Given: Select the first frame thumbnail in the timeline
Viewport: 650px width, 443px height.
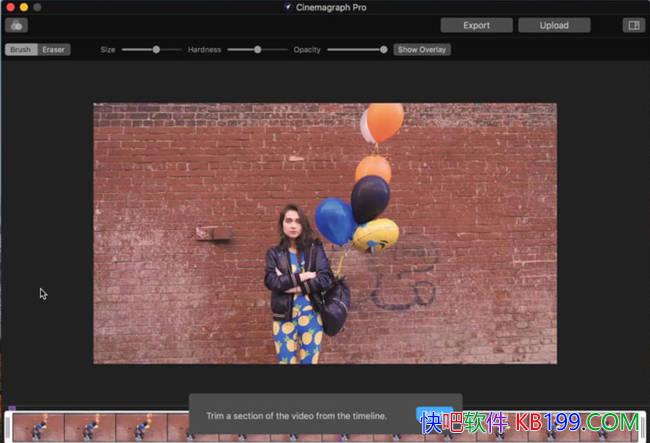Looking at the screenshot, I should [x=40, y=428].
